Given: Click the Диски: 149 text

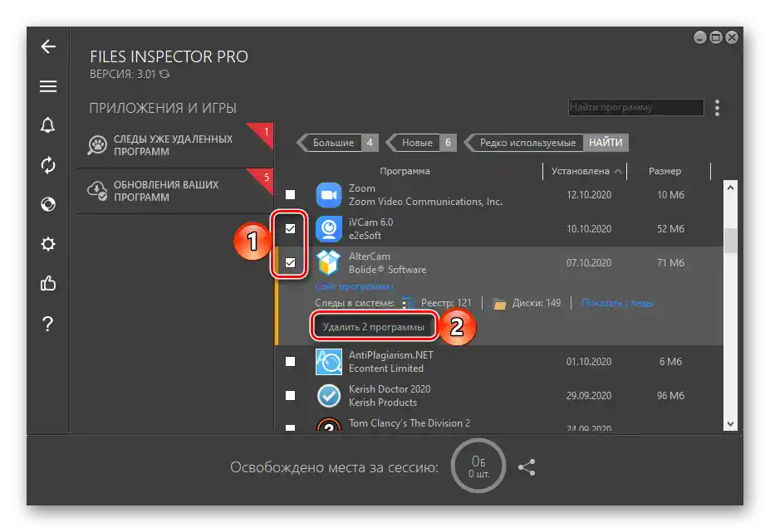Looking at the screenshot, I should 537,303.
